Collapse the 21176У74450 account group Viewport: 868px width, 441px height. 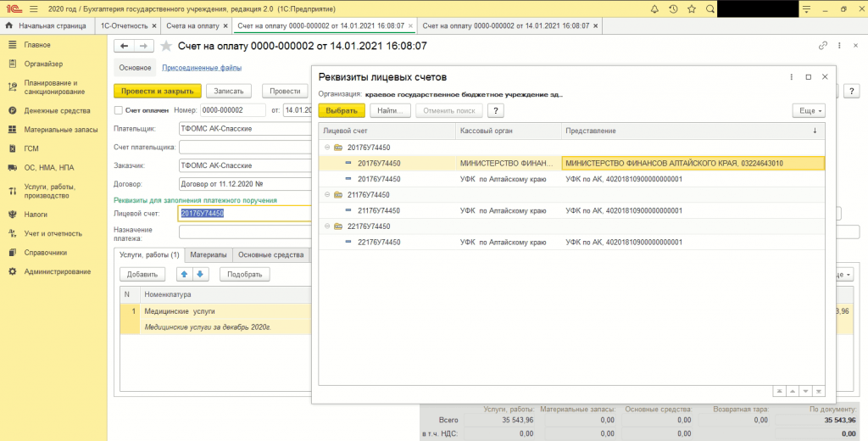[327, 195]
